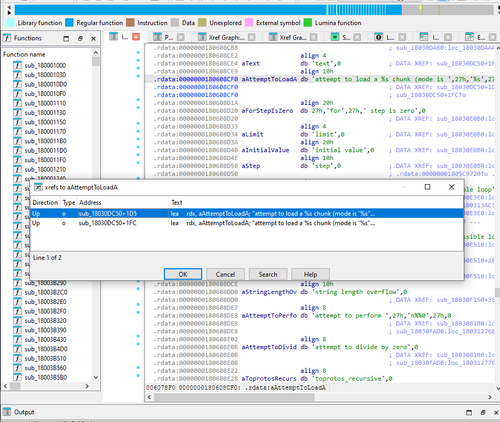
Task: Click function icon beside sub_180001000
Action: (x=17, y=65)
